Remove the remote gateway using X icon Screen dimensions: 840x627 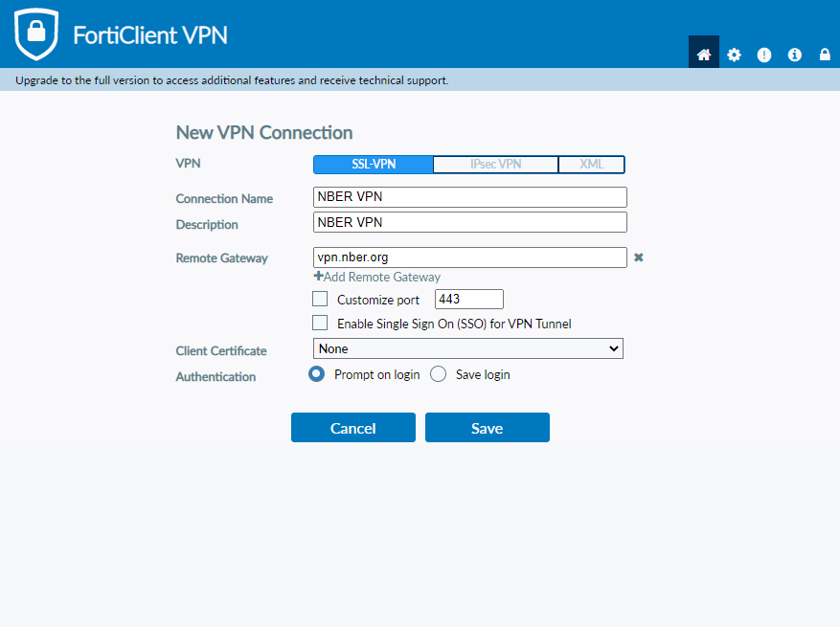(639, 258)
